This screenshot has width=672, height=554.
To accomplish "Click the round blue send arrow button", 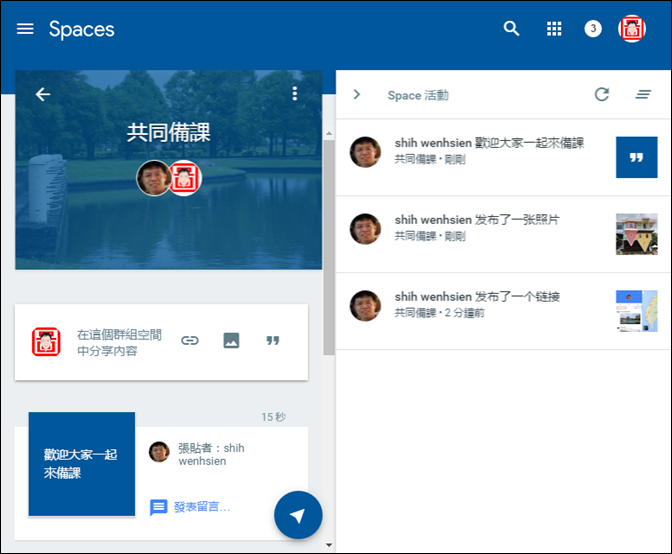I will 298,515.
